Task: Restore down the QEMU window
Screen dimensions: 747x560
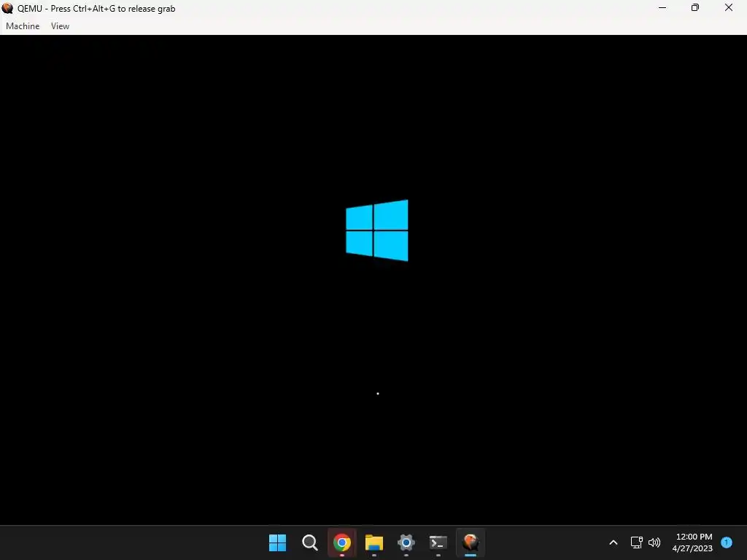Action: (695, 7)
